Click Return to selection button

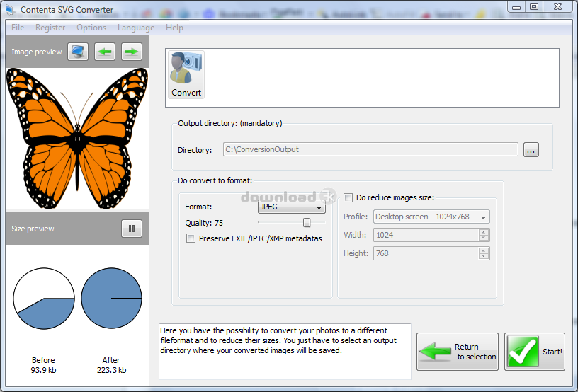pyautogui.click(x=458, y=352)
